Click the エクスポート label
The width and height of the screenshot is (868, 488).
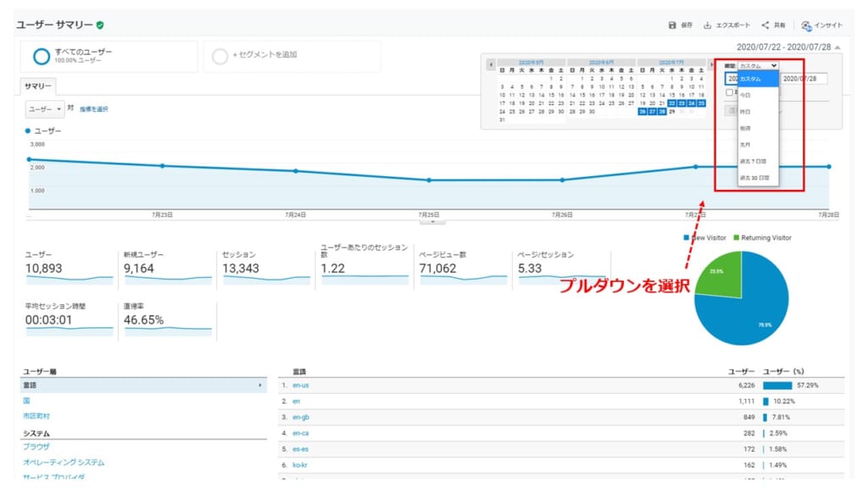click(x=732, y=25)
